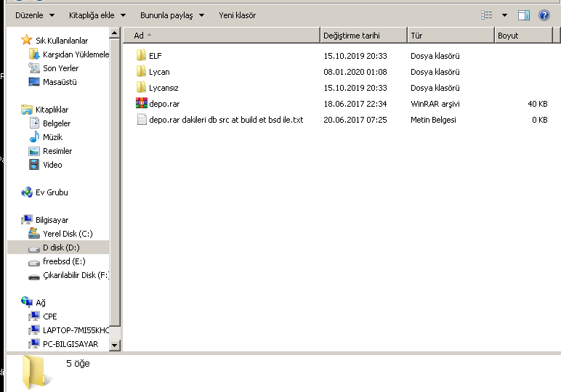Screen dimensions: 561x392
Task: Click the Resimler pictures icon
Action: click(34, 151)
